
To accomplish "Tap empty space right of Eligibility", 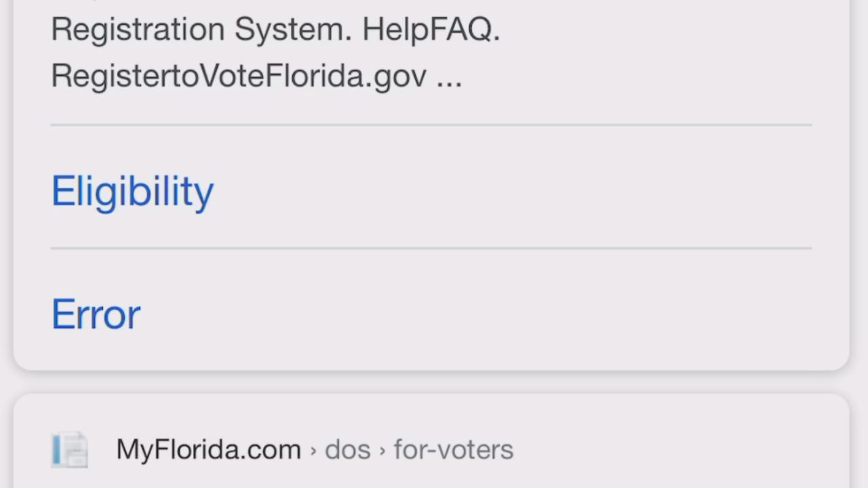I will [515, 191].
